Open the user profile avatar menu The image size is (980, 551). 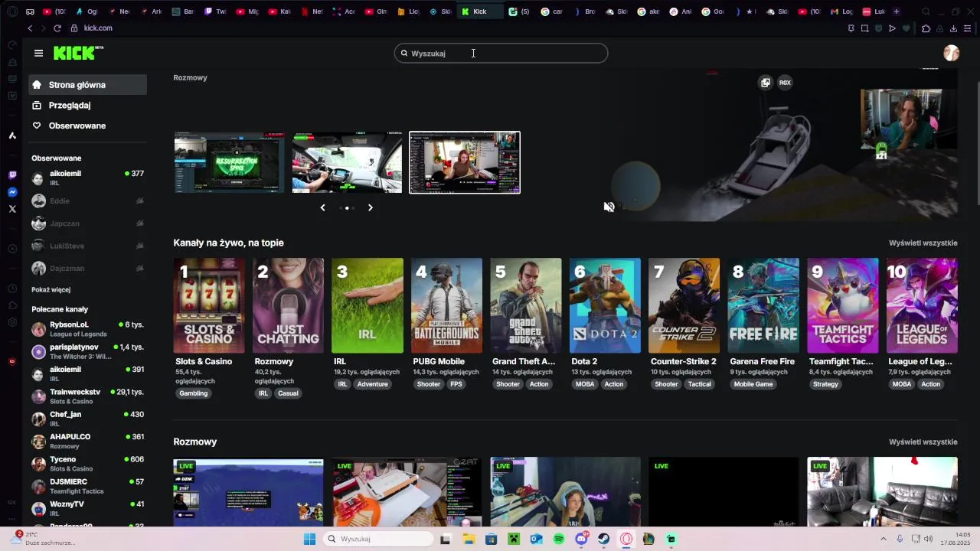tap(951, 53)
